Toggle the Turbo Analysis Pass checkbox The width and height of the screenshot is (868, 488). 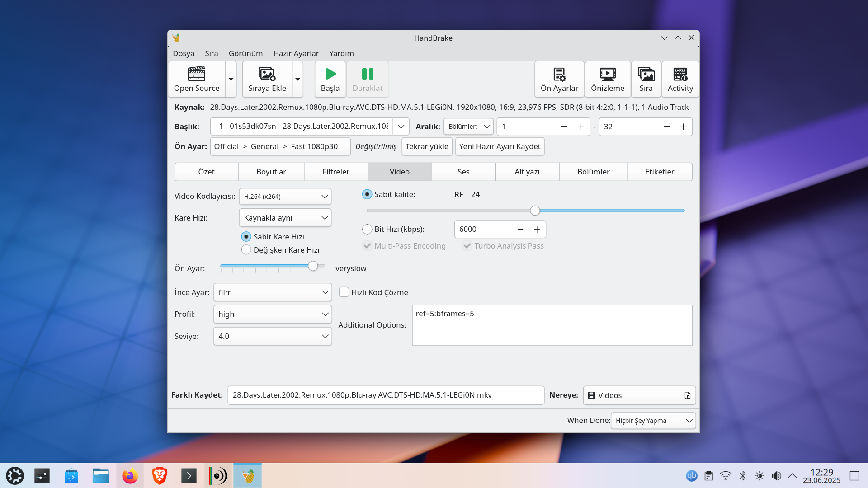coord(467,246)
